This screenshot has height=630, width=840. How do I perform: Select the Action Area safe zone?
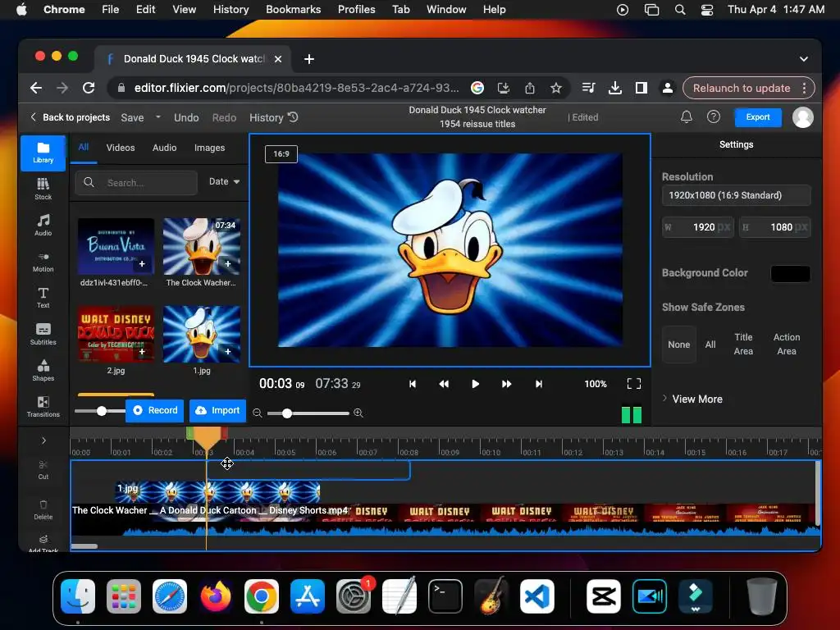pyautogui.click(x=787, y=344)
